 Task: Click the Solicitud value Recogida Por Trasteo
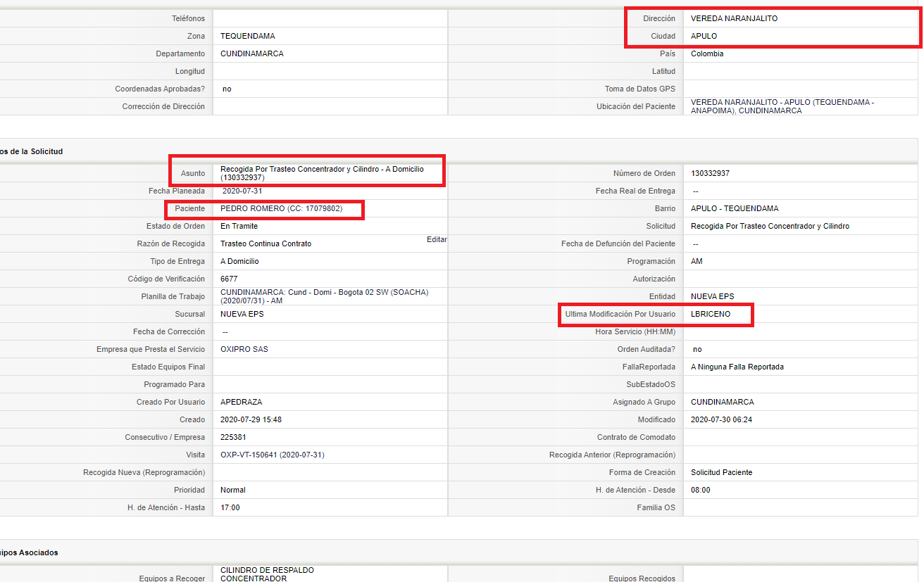770,226
